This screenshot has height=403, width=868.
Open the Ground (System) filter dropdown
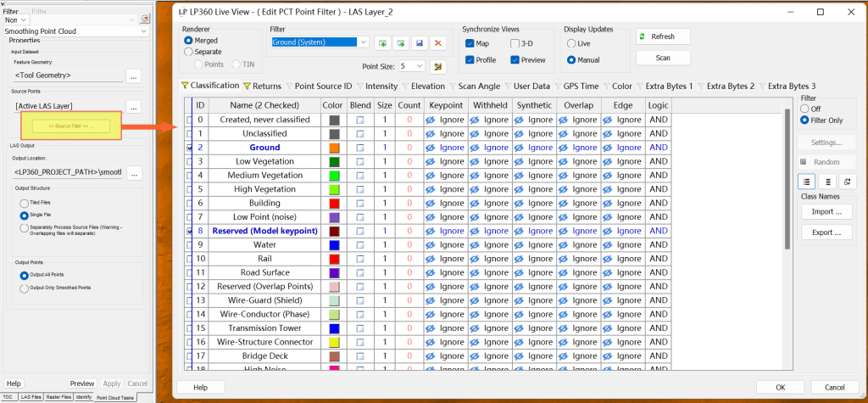pyautogui.click(x=364, y=42)
